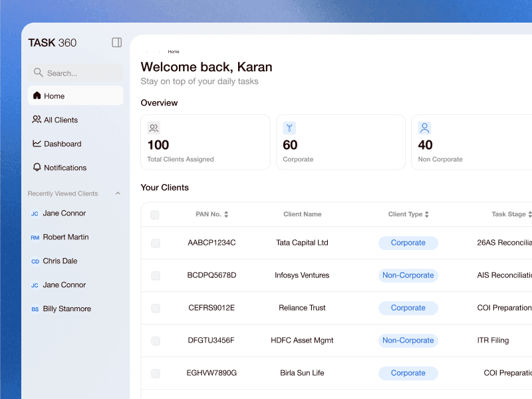
Task: Click the Client Name column header
Action: click(303, 214)
